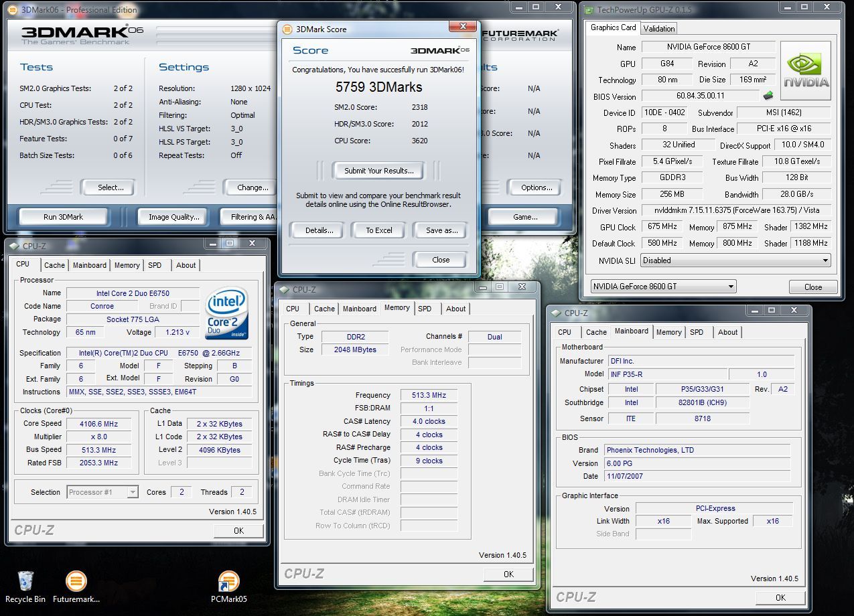Click Run 3DMark button
Viewport: 854px width, 616px height.
pyautogui.click(x=64, y=217)
